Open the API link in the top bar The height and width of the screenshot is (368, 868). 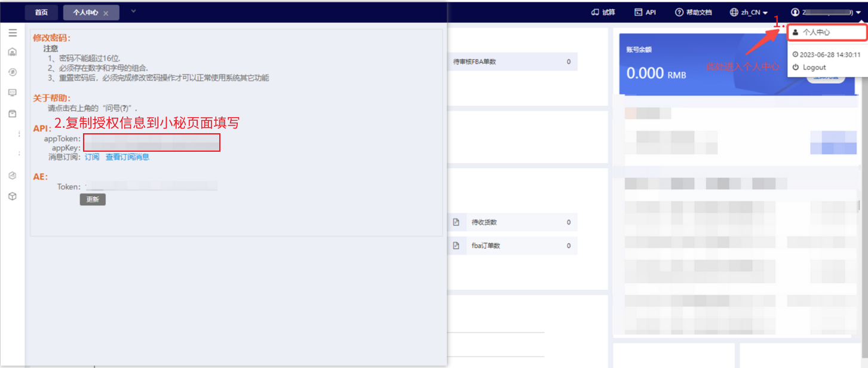click(645, 12)
